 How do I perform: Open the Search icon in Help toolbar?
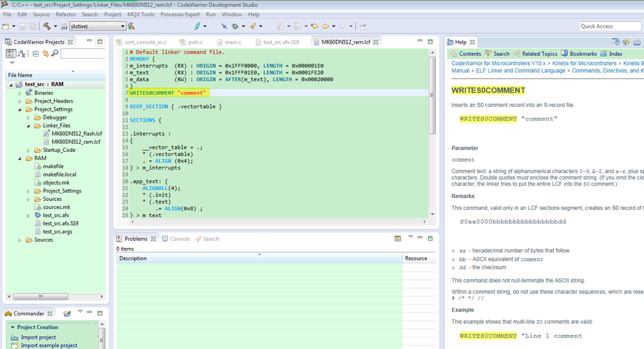click(x=489, y=53)
